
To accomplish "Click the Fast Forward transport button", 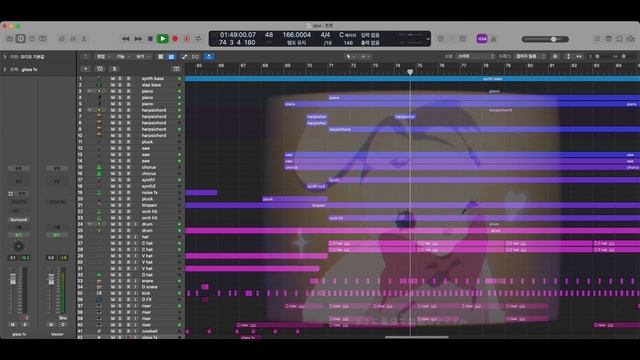I will [138, 39].
